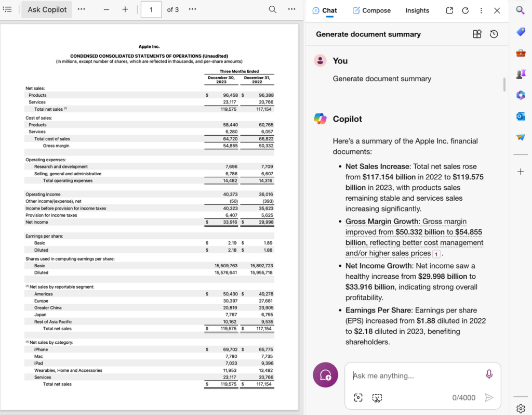Click the Gross margin 54,855 value
The image size is (532, 415).
click(x=230, y=146)
